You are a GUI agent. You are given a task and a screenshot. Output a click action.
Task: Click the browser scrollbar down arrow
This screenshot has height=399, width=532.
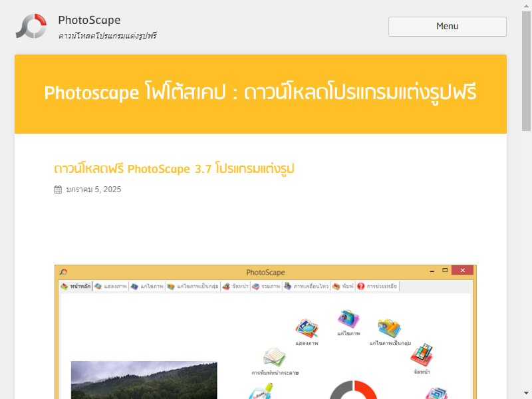pyautogui.click(x=526, y=393)
